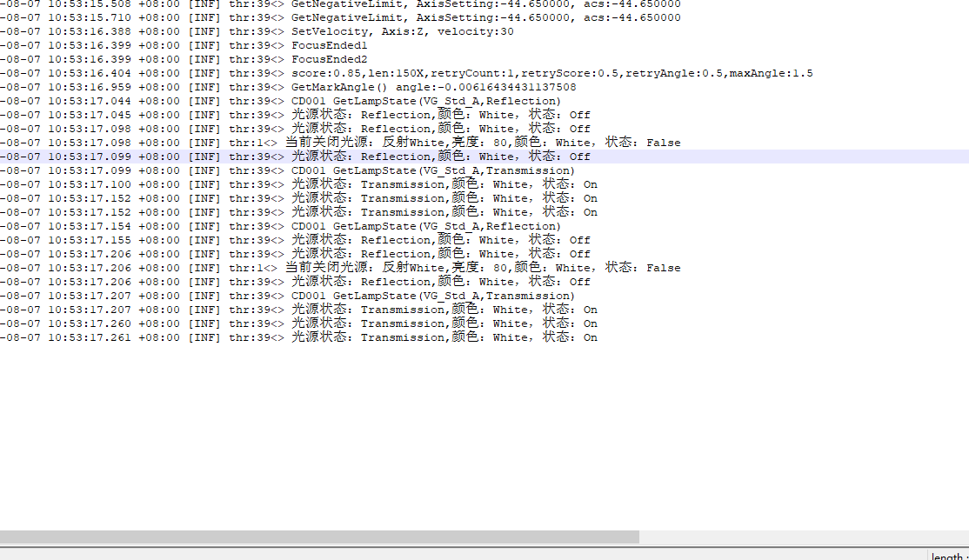The width and height of the screenshot is (969, 560).
Task: Click the thr:1 line at 10:53:17.206
Action: pyautogui.click(x=483, y=268)
